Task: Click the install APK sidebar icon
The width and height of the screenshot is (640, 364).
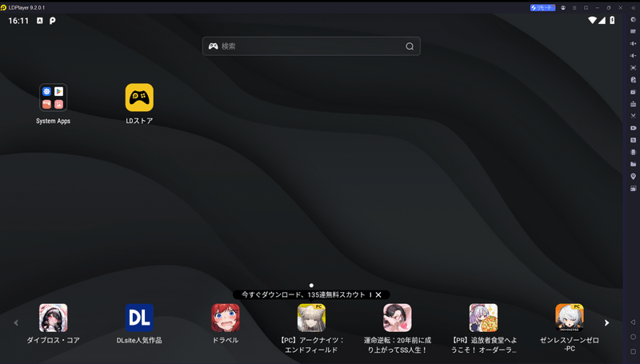Action: point(633,104)
